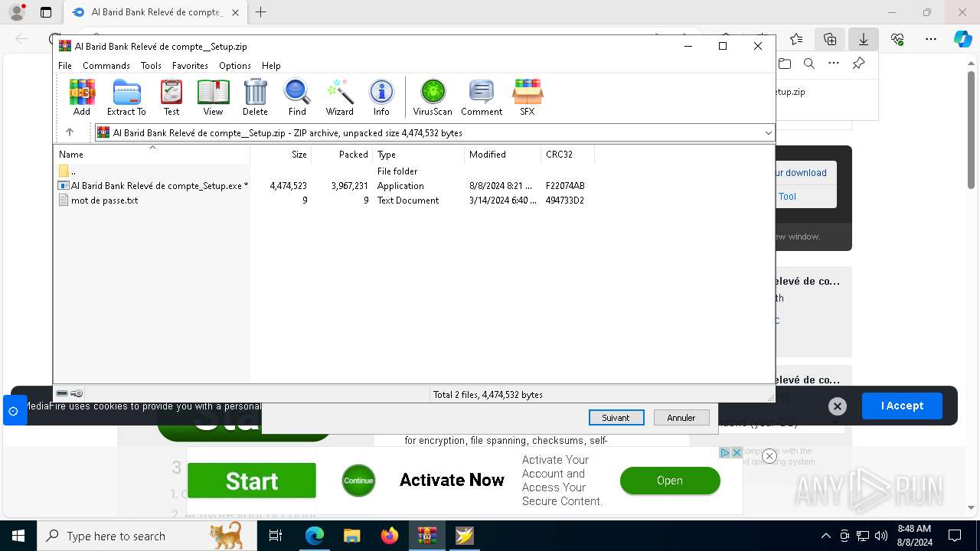
Task: Click the Extract To toolbar icon
Action: (126, 97)
